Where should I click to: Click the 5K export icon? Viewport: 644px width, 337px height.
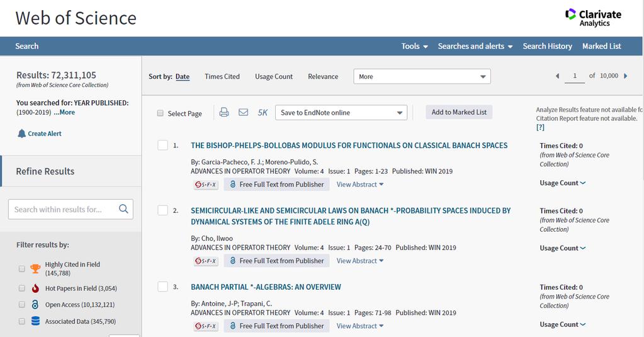point(263,113)
